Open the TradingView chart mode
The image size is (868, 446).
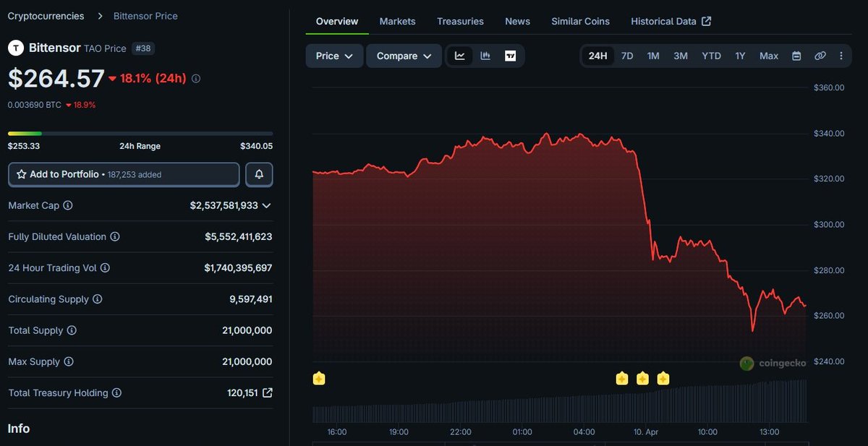tap(510, 56)
